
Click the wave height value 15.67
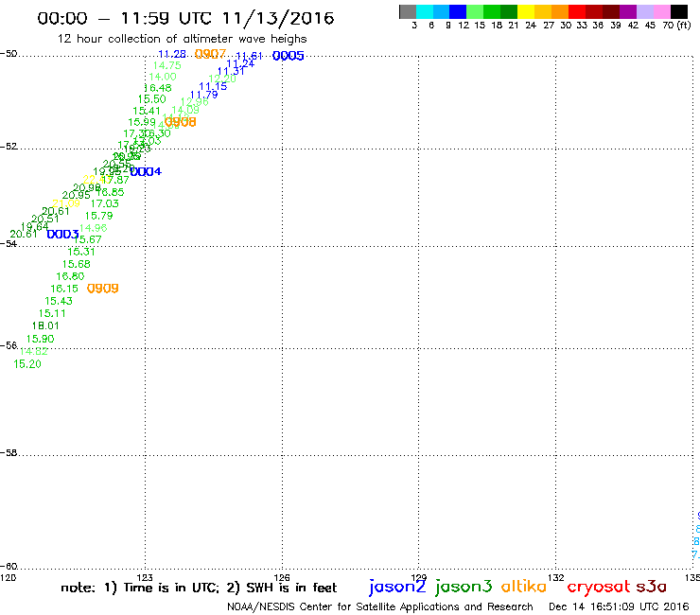(87, 239)
